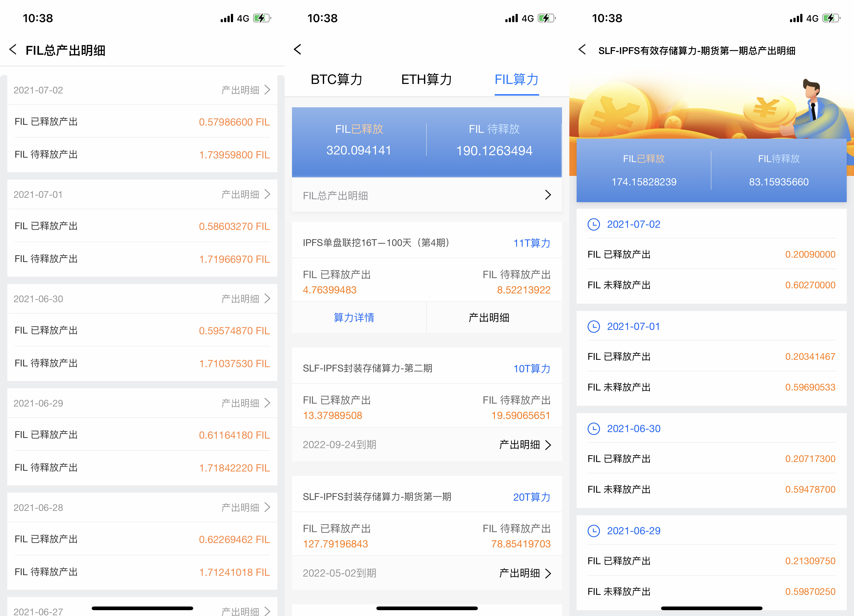The width and height of the screenshot is (854, 616).
Task: Click value 0.59574870 FIL
Action: [x=234, y=331]
